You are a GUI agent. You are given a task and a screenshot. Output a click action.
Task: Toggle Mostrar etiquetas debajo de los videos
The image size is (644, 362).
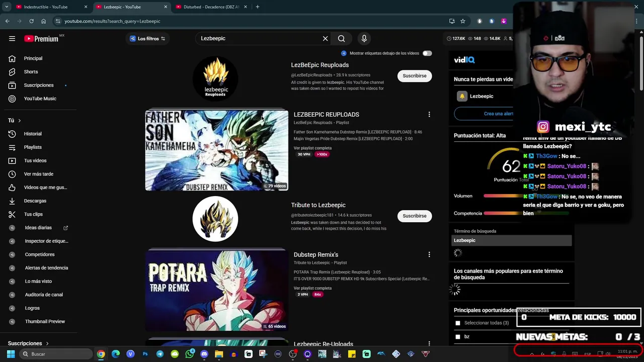point(427,53)
